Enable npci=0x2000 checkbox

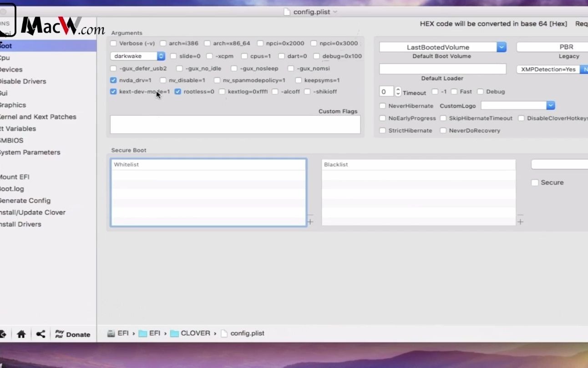click(260, 43)
